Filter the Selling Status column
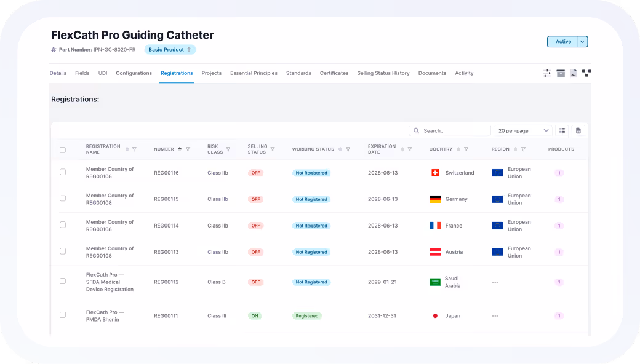This screenshot has height=364, width=640. click(273, 149)
